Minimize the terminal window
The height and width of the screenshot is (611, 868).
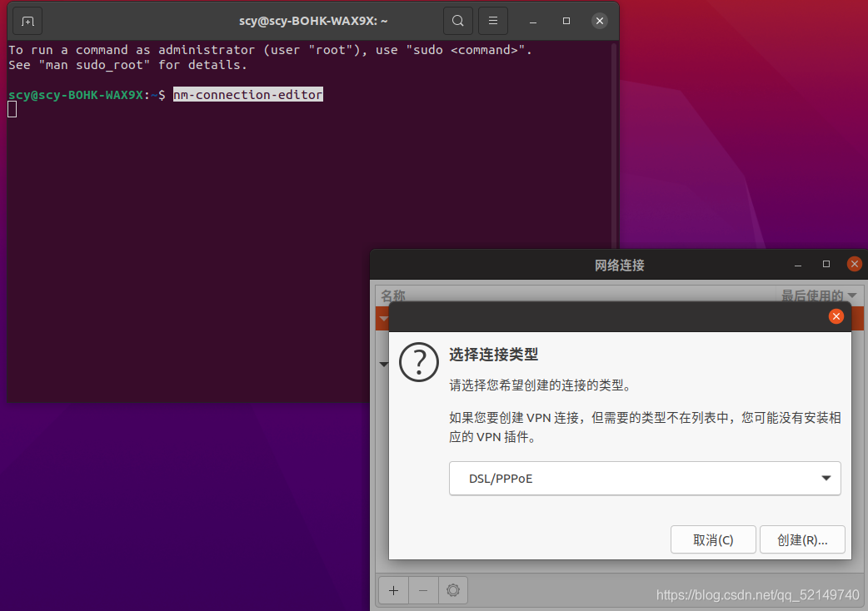click(x=533, y=21)
